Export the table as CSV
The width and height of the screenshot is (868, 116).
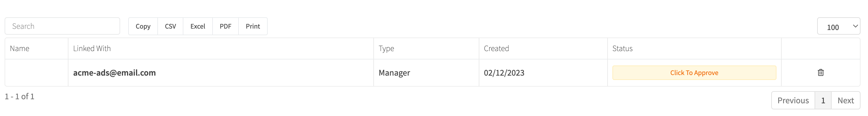tap(170, 26)
